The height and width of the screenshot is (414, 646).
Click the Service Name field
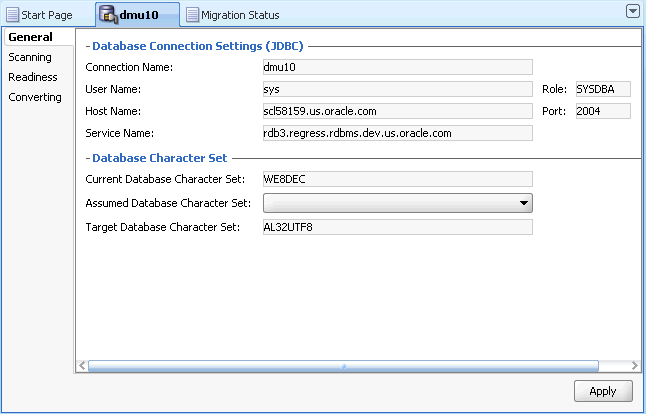click(397, 132)
